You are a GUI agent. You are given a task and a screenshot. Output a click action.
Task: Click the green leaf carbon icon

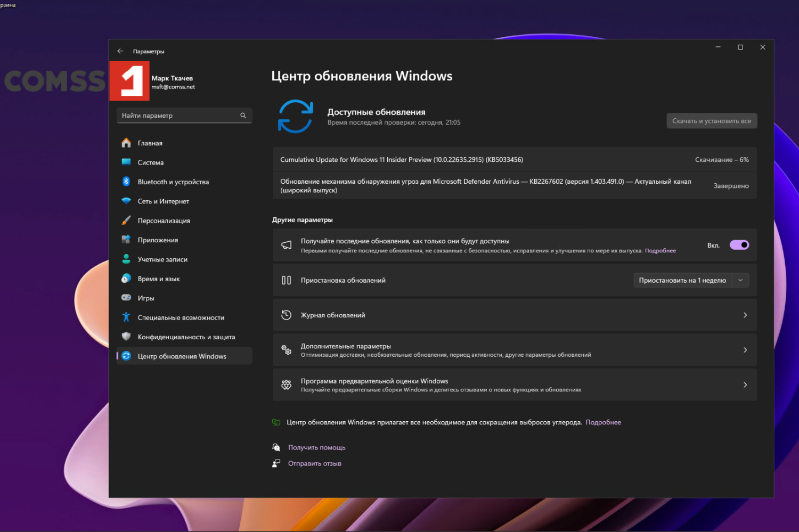[276, 422]
